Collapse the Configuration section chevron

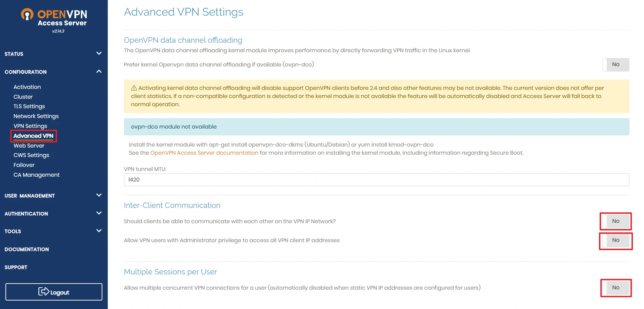tap(99, 72)
